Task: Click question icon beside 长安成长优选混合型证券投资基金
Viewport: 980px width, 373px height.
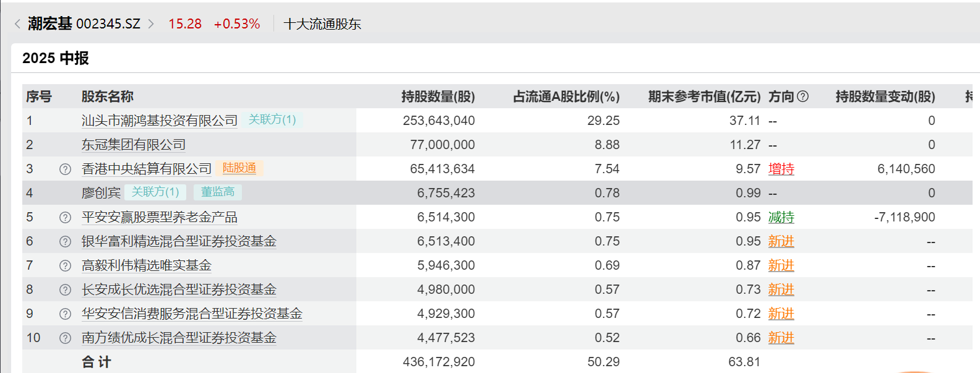Action: point(65,289)
